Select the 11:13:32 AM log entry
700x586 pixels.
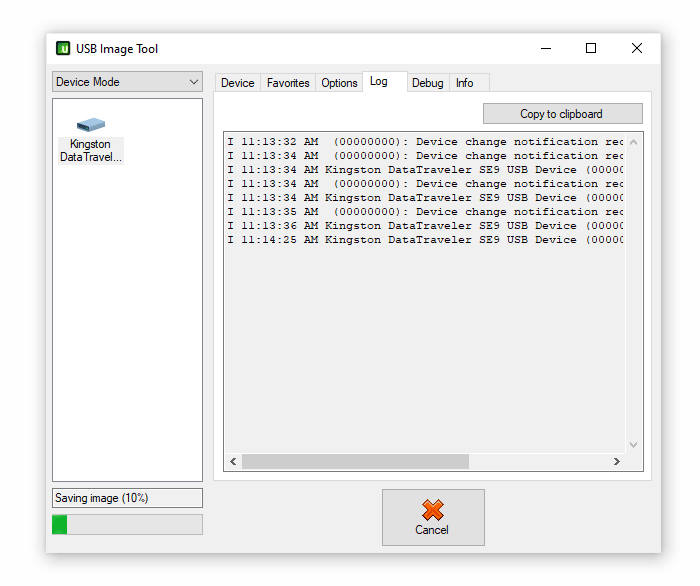425,142
